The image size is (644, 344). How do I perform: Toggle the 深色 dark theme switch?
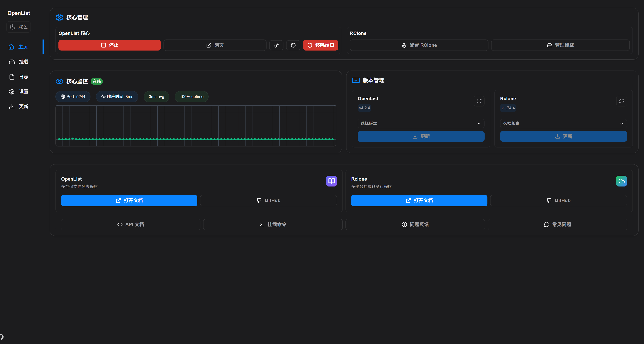click(18, 27)
